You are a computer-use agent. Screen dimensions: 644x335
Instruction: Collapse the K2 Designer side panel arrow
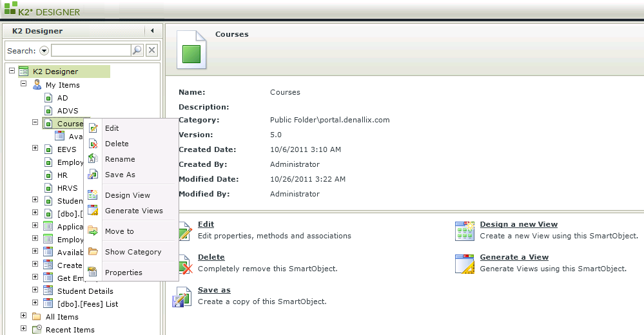152,31
